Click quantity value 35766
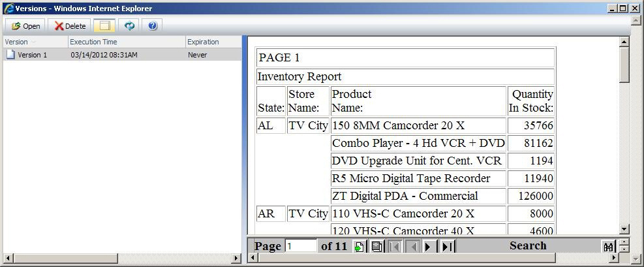The width and height of the screenshot is (644, 267). 538,126
